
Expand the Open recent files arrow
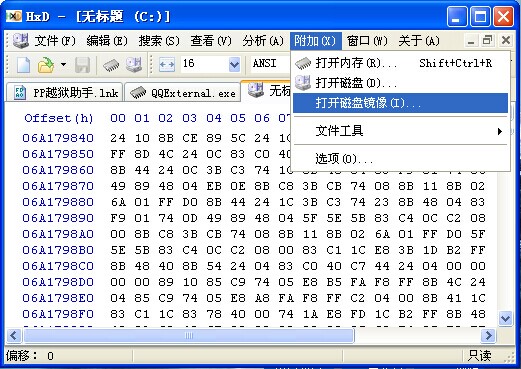[x=63, y=64]
